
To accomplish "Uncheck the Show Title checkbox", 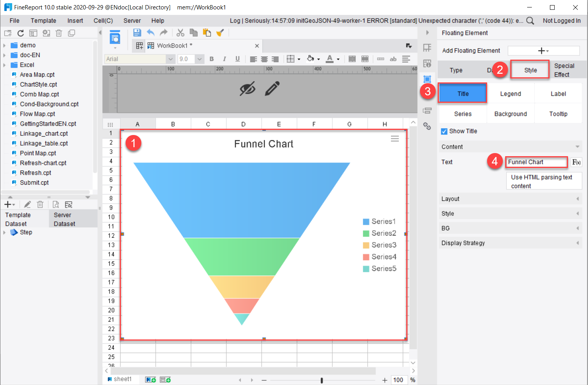I will coord(444,131).
